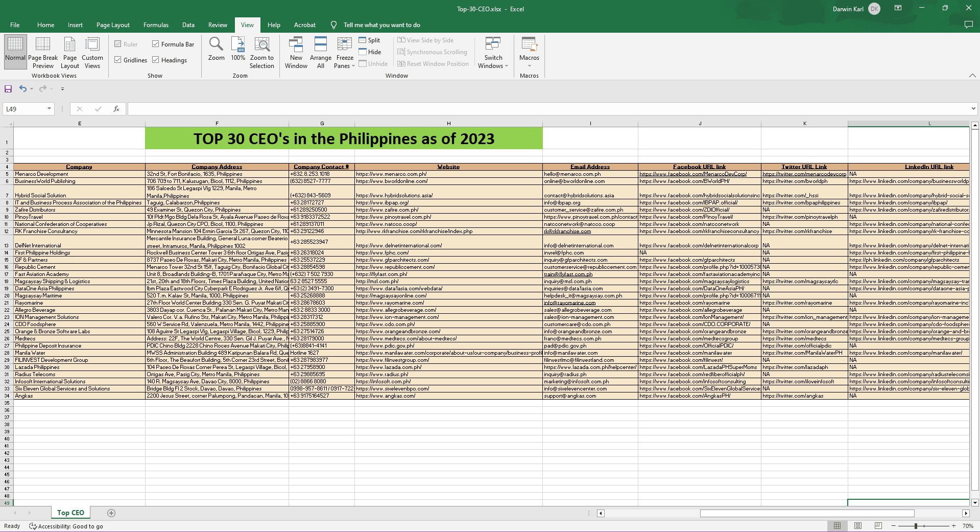Add a new sheet with plus button

[x=111, y=513]
